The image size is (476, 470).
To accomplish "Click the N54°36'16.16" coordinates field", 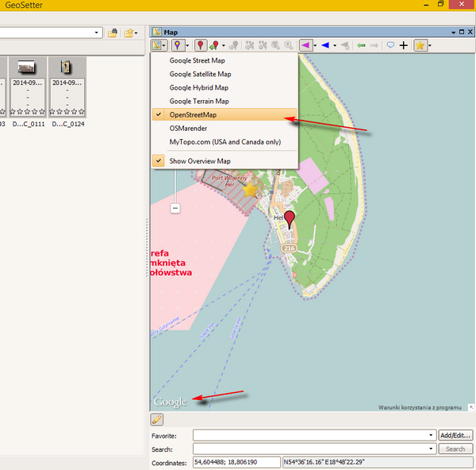I will click(378, 462).
